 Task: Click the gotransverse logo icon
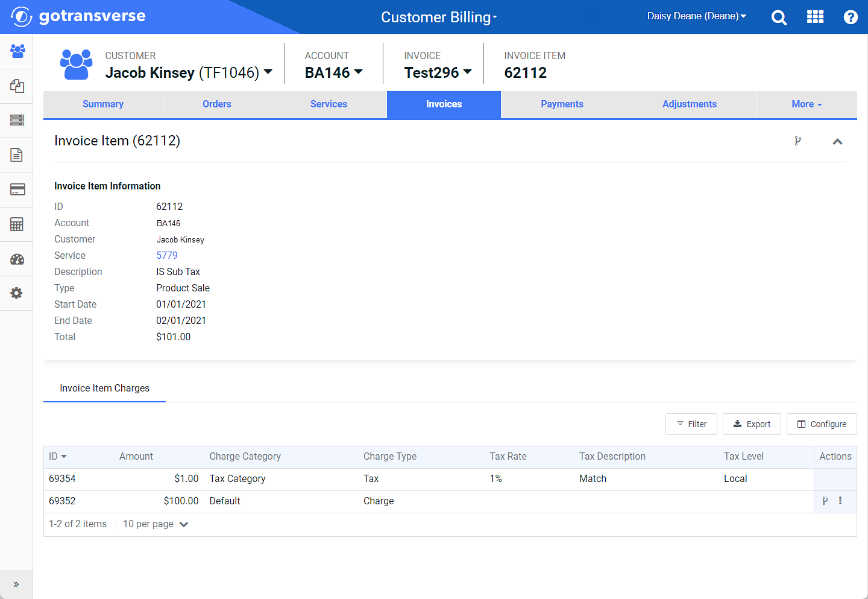[22, 16]
